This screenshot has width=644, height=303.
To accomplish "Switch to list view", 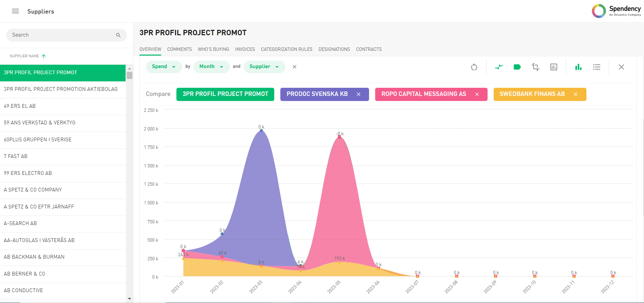I will (597, 67).
